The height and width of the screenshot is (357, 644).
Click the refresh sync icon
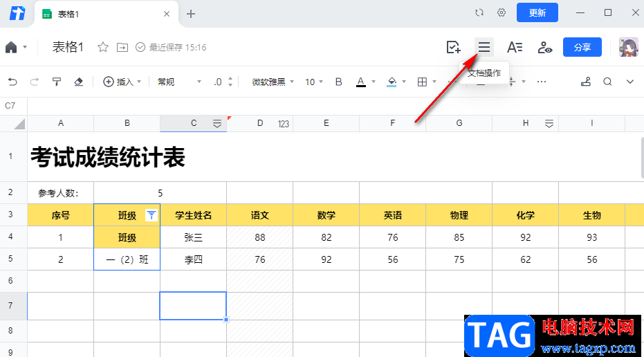pyautogui.click(x=479, y=12)
